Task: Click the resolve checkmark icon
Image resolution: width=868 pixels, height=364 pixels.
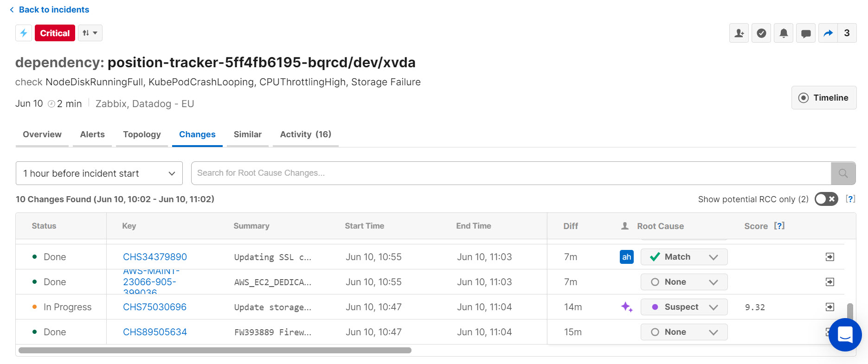Action: [761, 33]
